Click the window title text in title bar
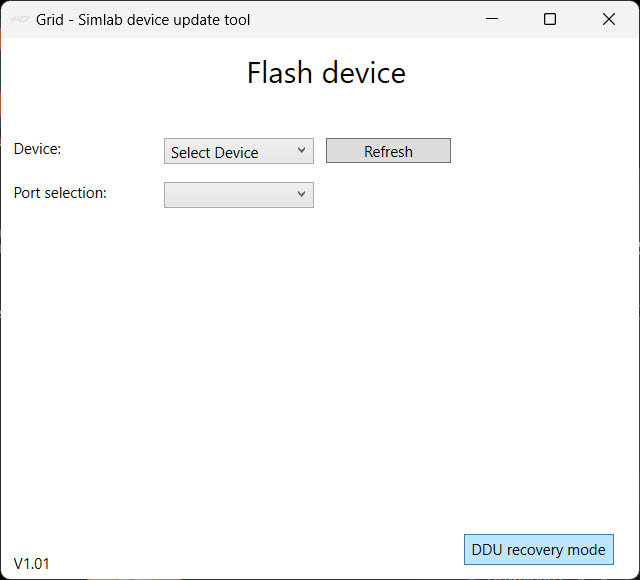 tap(143, 20)
